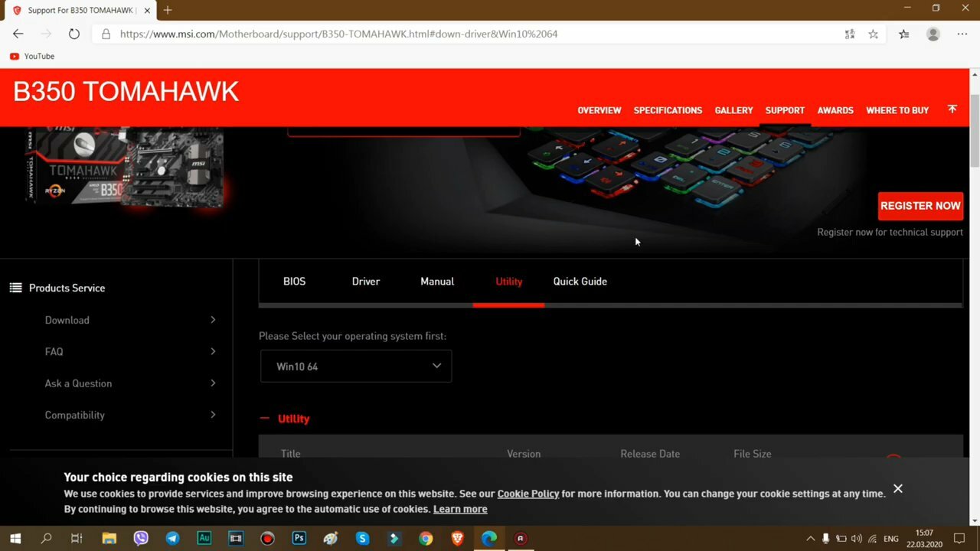980x551 pixels.
Task: Expand the FAQ sidebar item
Action: click(x=130, y=351)
